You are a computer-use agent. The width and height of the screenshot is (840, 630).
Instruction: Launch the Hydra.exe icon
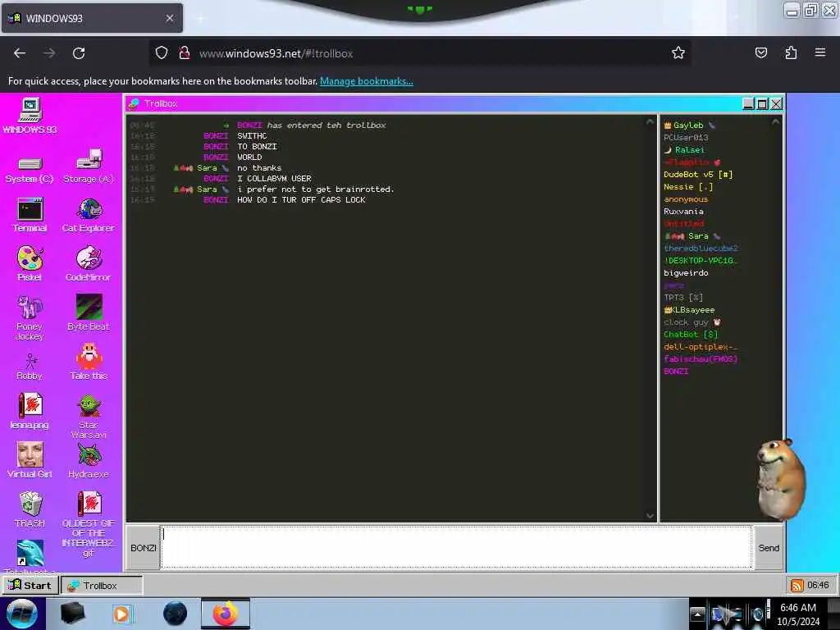(89, 460)
